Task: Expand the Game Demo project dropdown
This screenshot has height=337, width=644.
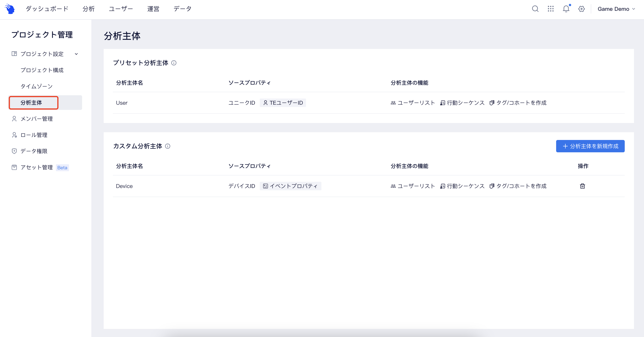Action: click(616, 9)
